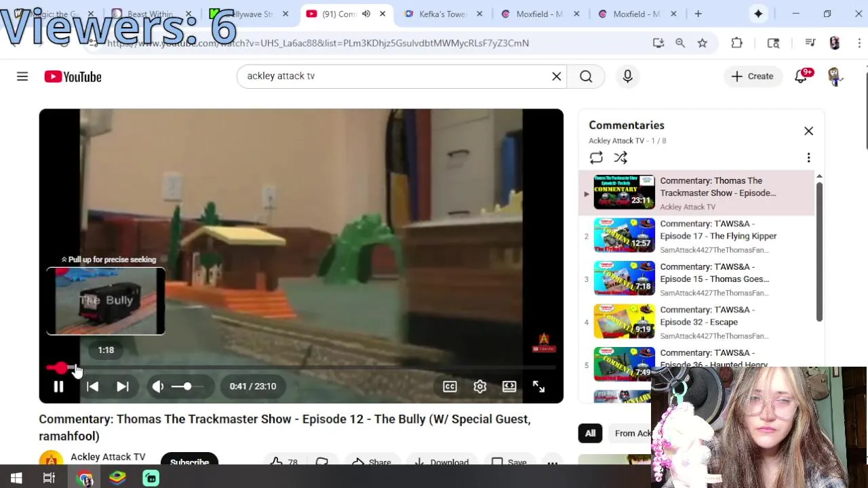Click the video progress bar scrubber

coord(62,368)
